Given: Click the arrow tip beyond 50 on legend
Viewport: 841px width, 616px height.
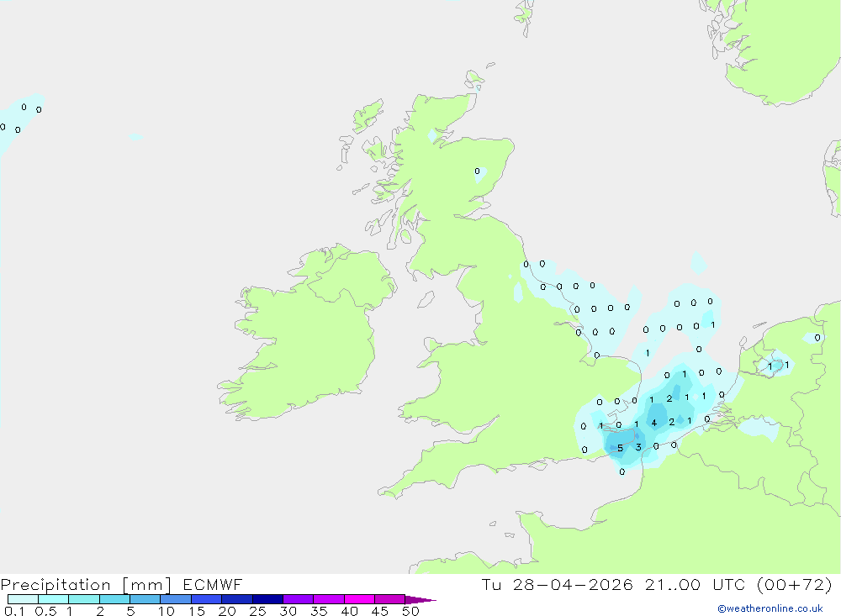Looking at the screenshot, I should 420,600.
